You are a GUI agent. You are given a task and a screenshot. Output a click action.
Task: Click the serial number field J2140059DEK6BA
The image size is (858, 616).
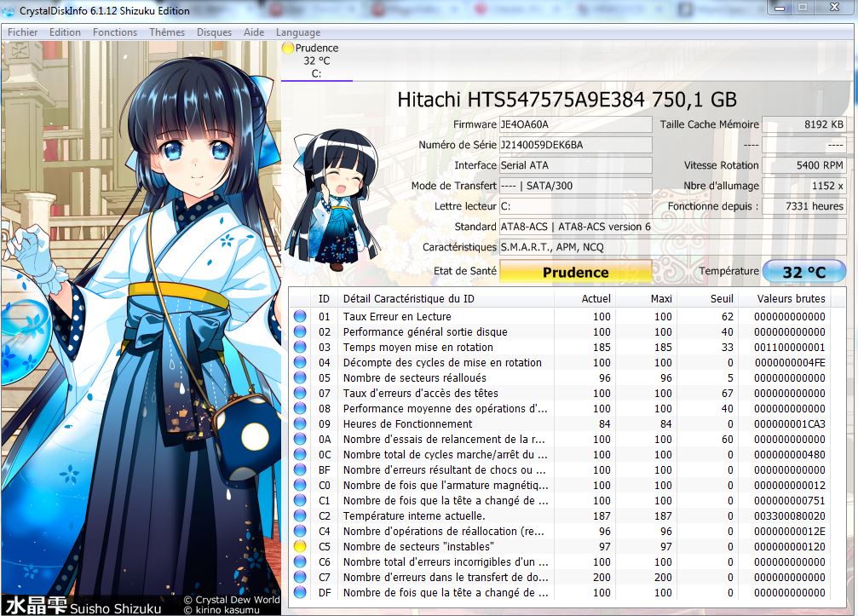(576, 145)
